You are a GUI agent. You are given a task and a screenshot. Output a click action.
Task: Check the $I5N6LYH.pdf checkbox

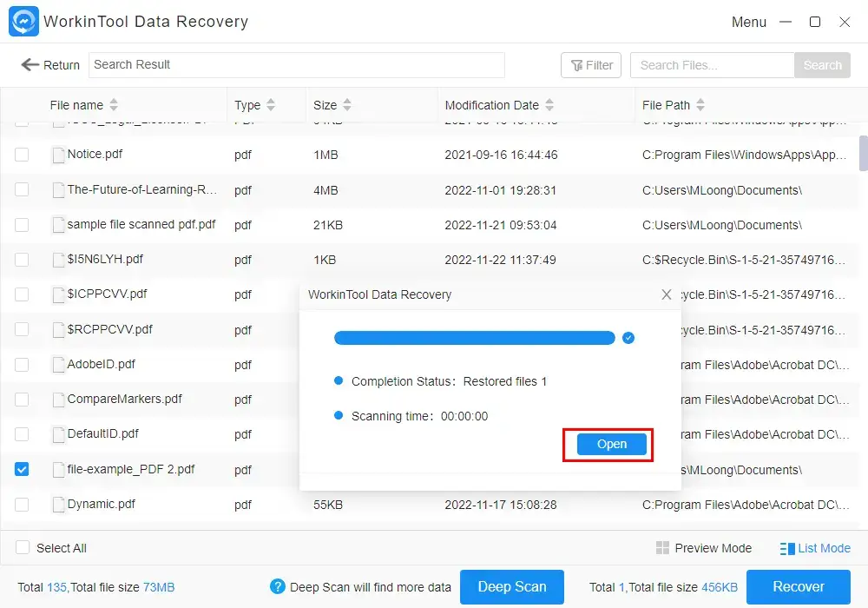22,260
